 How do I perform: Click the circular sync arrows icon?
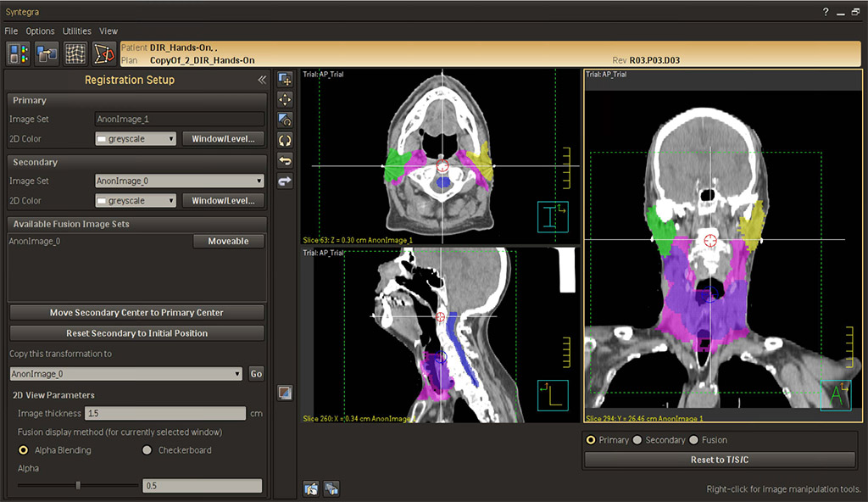pos(285,140)
